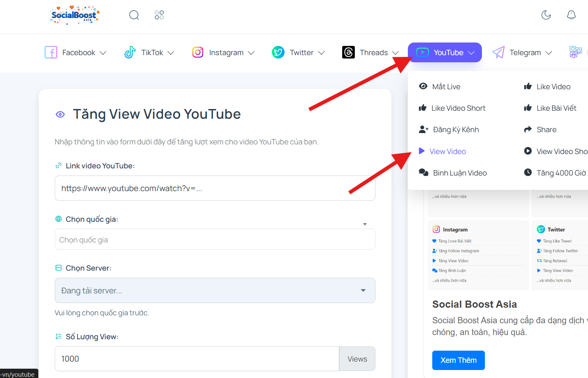Click eye icon beside Tăng View Video YouTube

60,114
